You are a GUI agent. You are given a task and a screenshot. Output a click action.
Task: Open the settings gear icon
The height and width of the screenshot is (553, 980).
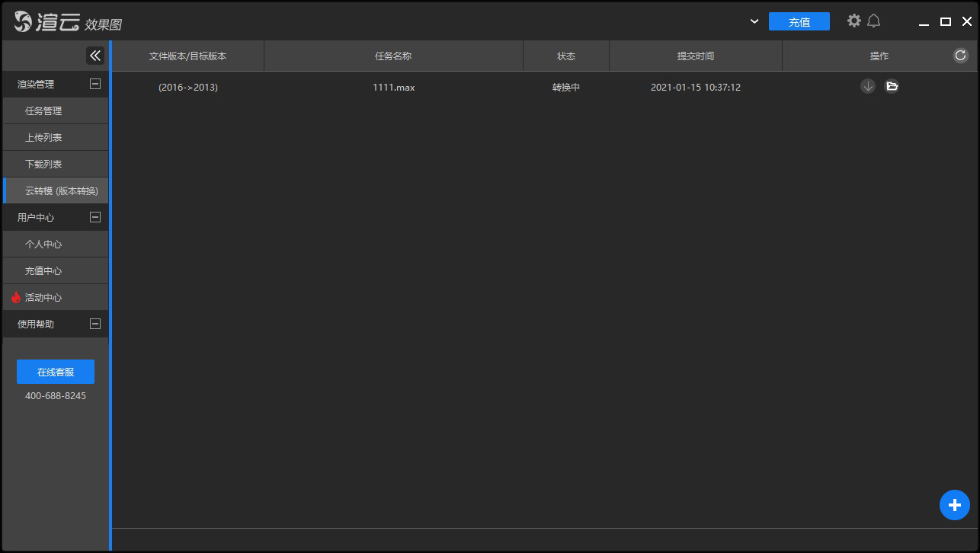coord(854,21)
